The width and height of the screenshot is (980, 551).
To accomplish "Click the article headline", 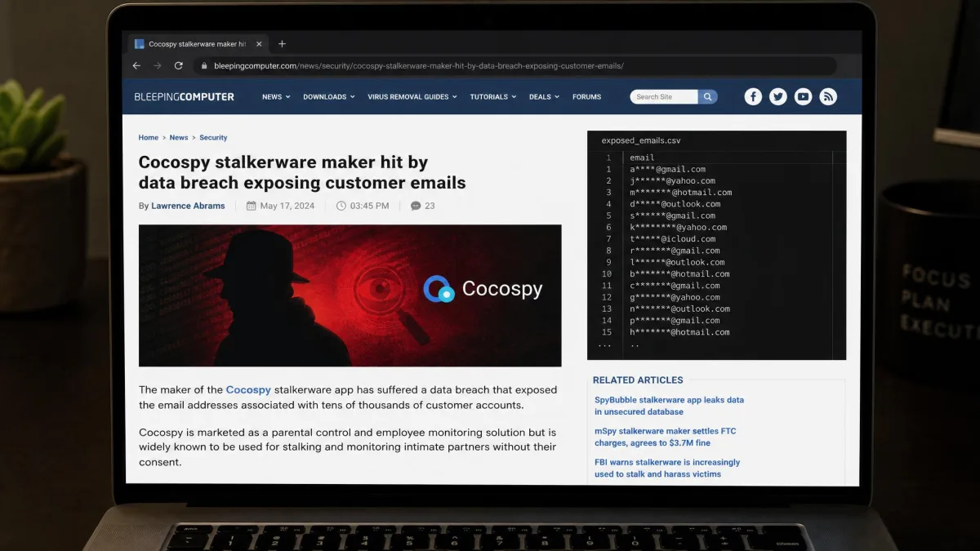I will pos(302,172).
